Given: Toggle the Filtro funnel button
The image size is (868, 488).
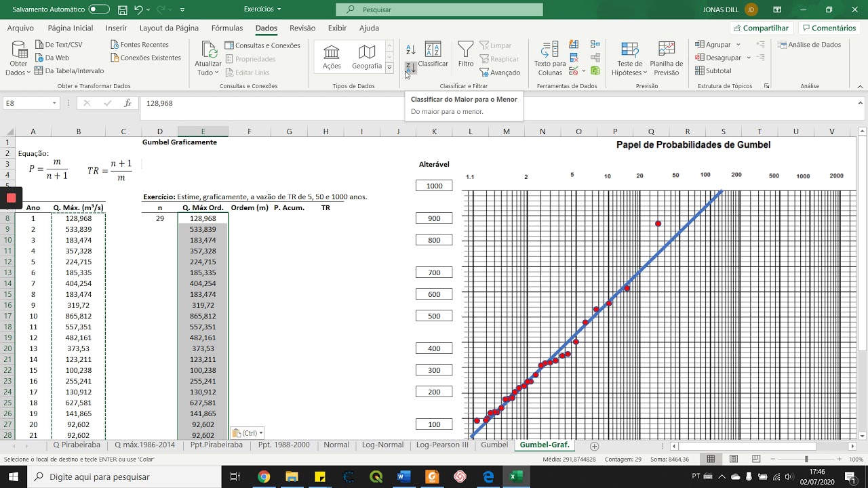Looking at the screenshot, I should tap(466, 54).
